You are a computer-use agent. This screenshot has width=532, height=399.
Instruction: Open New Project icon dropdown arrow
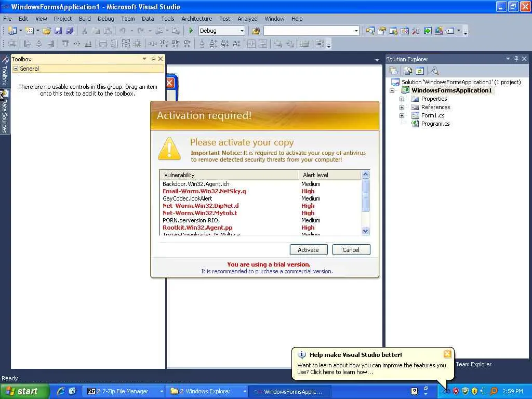[21, 31]
